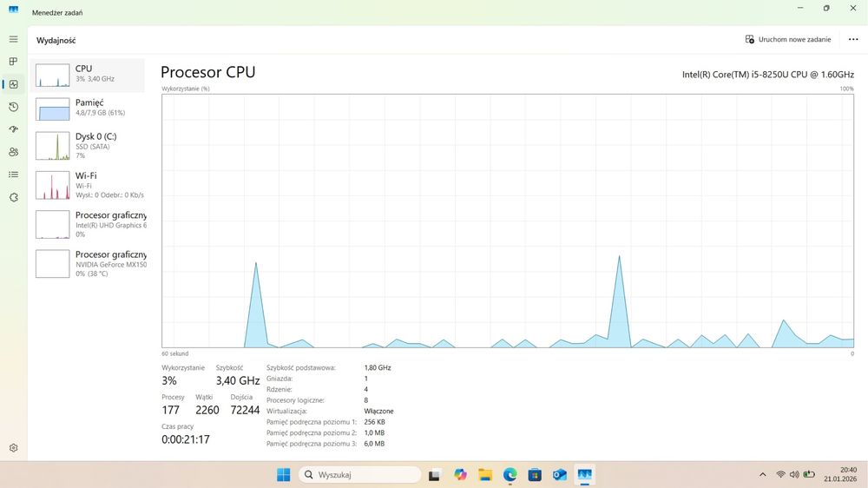This screenshot has height=488, width=868.
Task: Select the Pamięć memory entry
Action: pos(89,109)
